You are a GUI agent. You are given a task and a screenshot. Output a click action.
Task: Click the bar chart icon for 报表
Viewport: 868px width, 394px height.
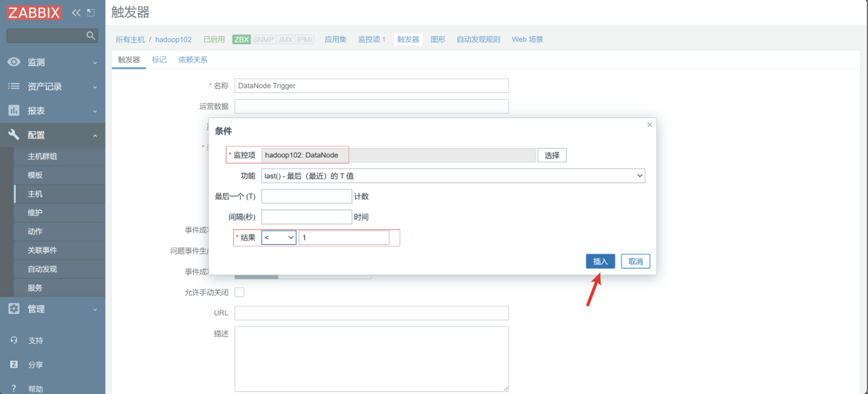click(x=13, y=111)
